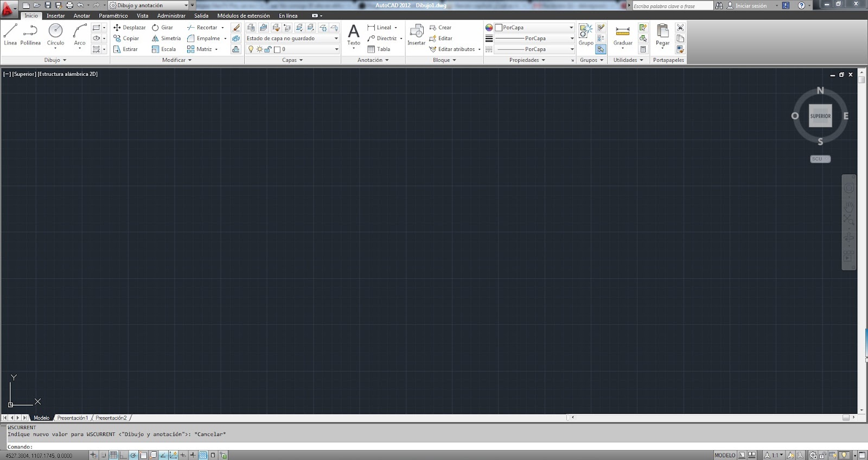Select the Línea drawing tool
Viewport: 868px width, 460px height.
pos(10,35)
